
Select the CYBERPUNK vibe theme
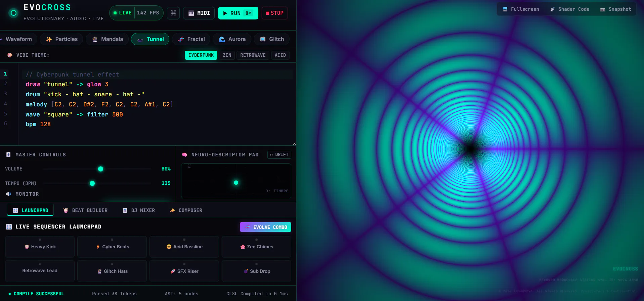tap(201, 55)
